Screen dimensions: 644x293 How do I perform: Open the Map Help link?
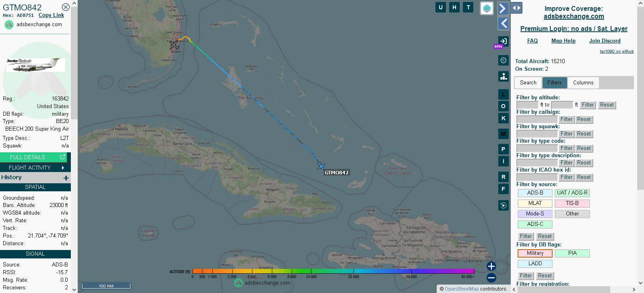563,41
